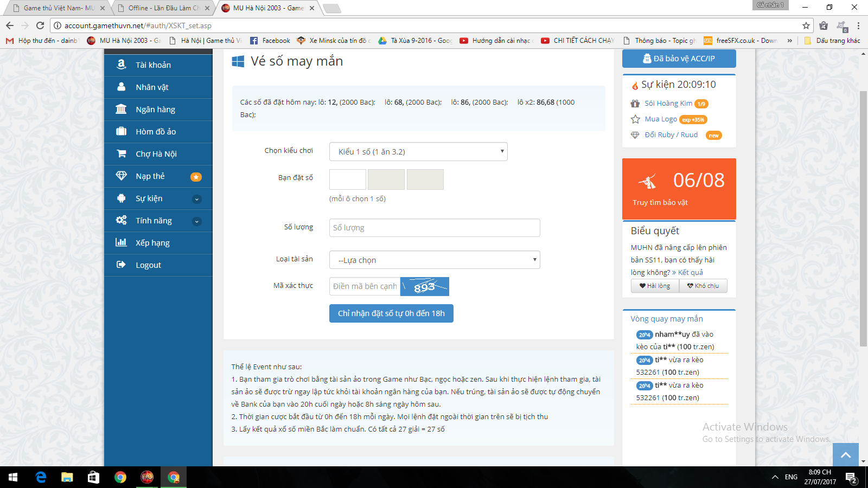Switch to the Offline - Lần Đầu Làm browser tab

click(x=163, y=8)
